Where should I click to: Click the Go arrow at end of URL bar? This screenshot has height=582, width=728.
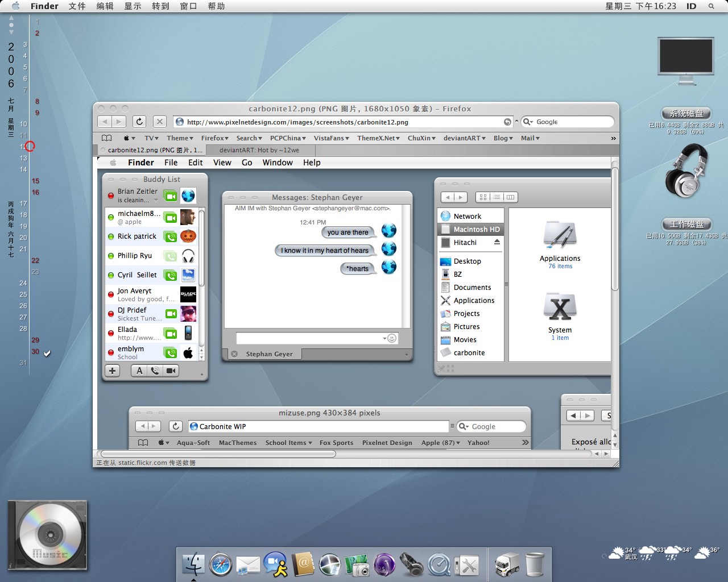tap(507, 122)
